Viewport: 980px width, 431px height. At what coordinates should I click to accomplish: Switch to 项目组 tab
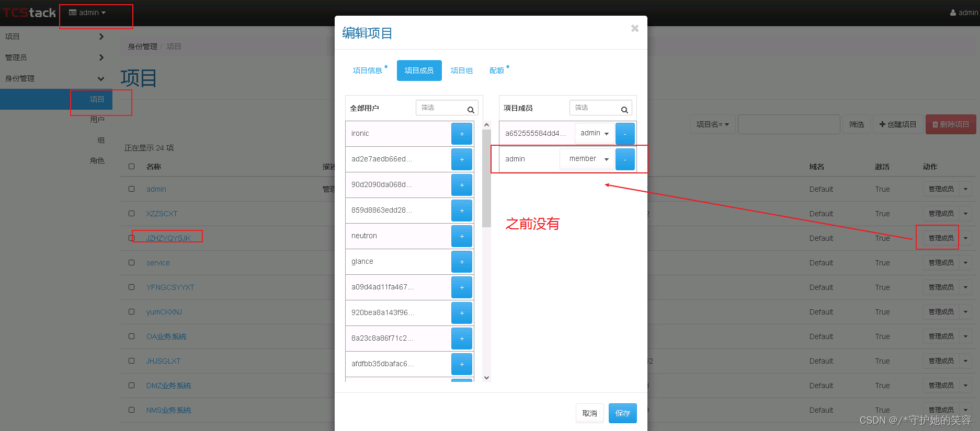click(461, 71)
